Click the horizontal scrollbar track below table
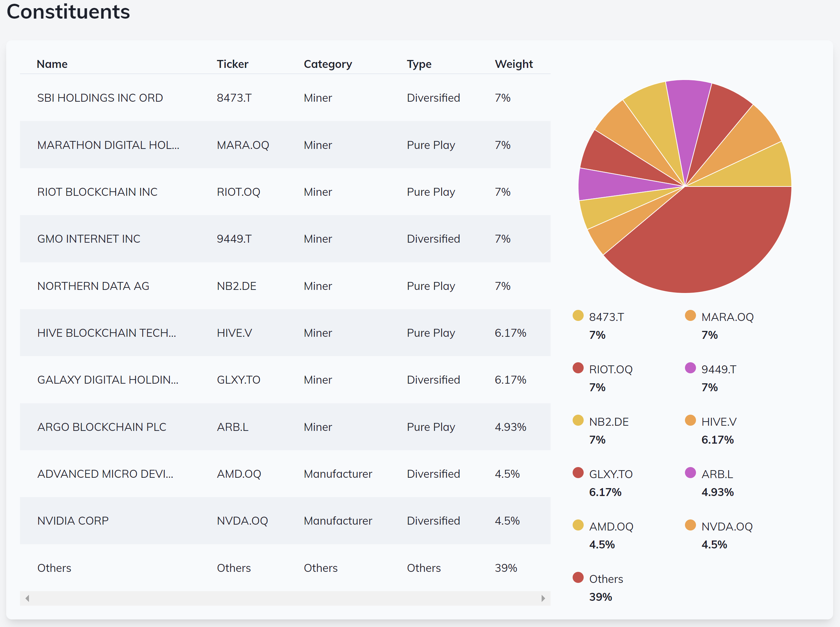 pyautogui.click(x=285, y=598)
